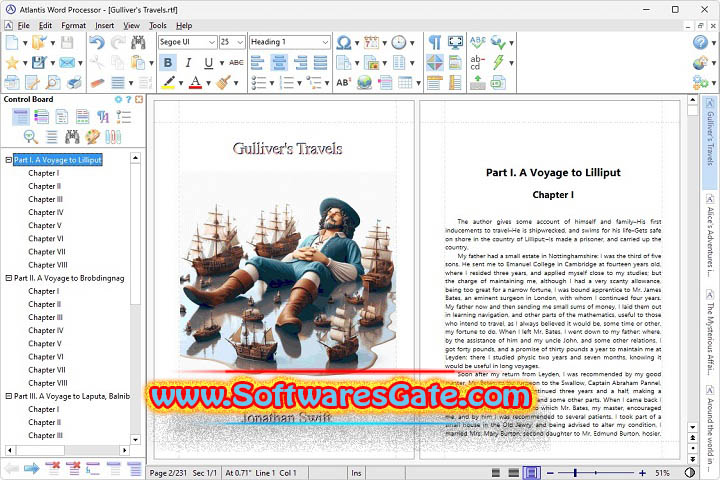Insert table with grid icon
720x480 pixels.
tap(405, 83)
